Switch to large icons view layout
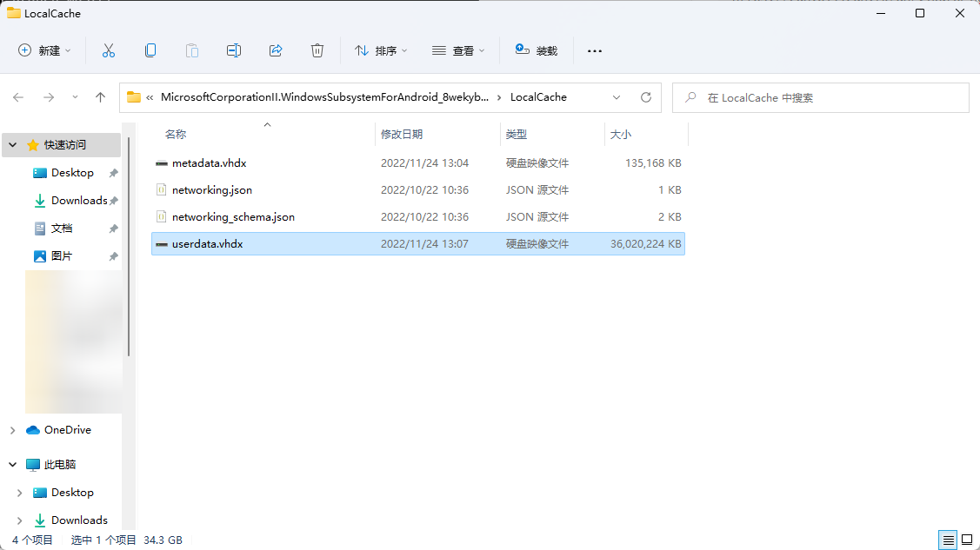The width and height of the screenshot is (980, 550). tap(967, 540)
